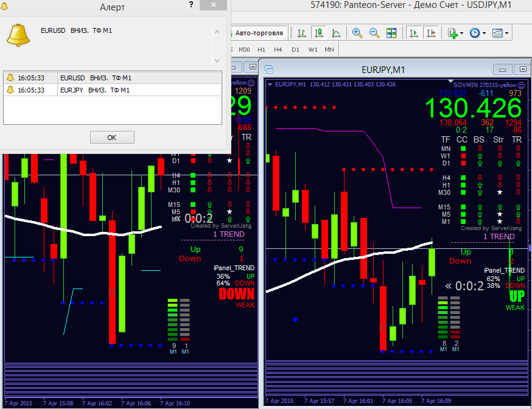Select the EURJPY ВНИЗ alert row
This screenshot has width=532, height=409.
pos(113,90)
